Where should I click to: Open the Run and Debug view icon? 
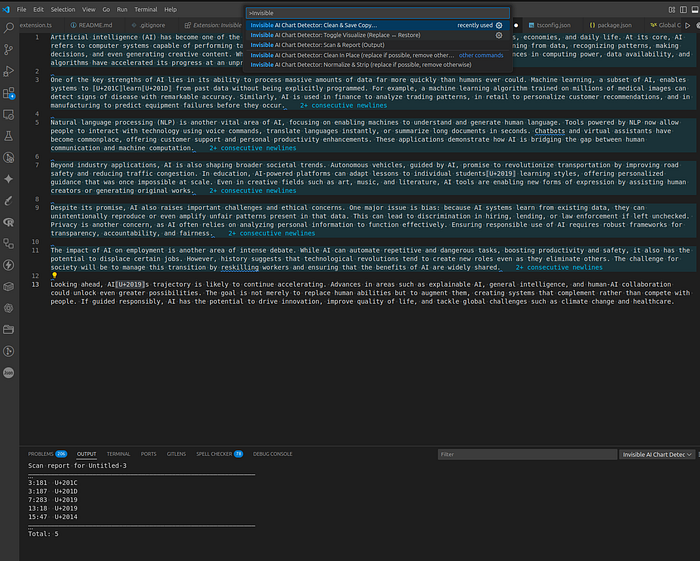click(8, 71)
